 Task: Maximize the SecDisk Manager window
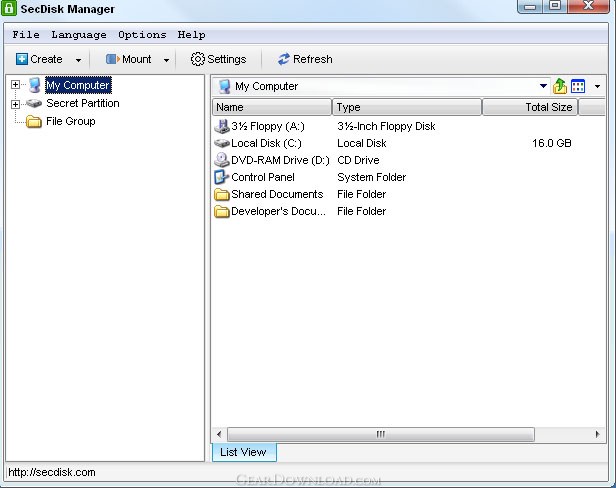pos(554,6)
